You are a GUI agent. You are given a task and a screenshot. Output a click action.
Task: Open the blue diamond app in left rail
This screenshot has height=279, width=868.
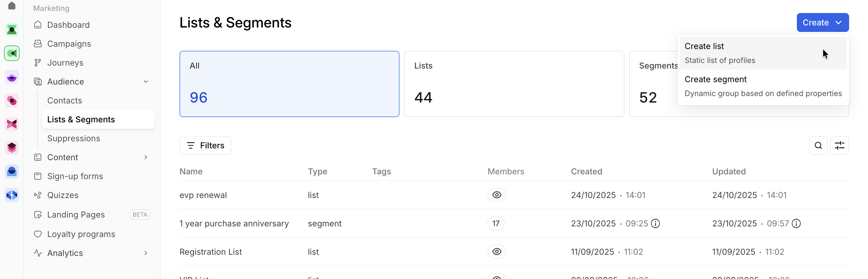[x=12, y=195]
